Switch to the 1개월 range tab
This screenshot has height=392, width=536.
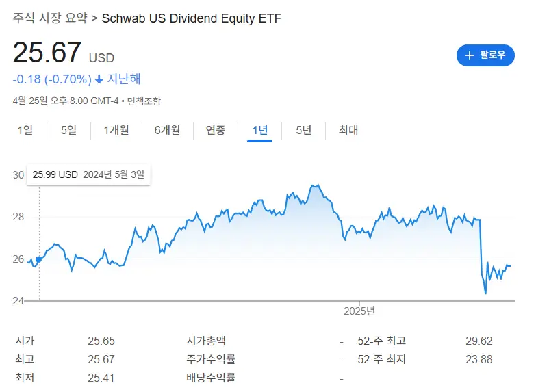(x=116, y=130)
